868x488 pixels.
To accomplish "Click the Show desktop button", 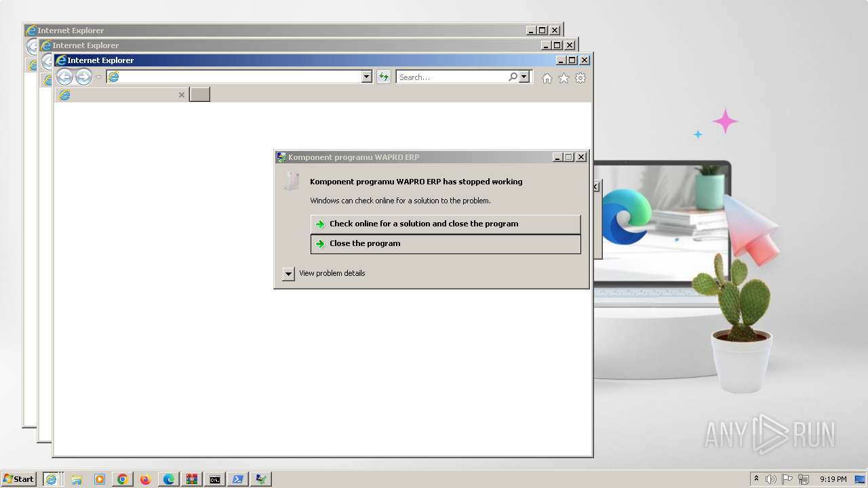I will click(x=860, y=479).
